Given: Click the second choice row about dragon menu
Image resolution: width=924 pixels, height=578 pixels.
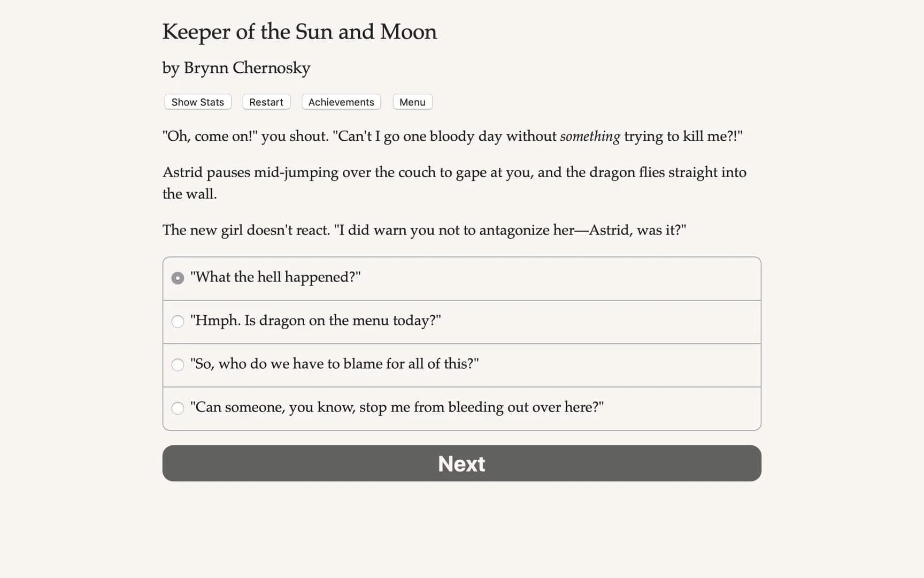Looking at the screenshot, I should coord(461,321).
